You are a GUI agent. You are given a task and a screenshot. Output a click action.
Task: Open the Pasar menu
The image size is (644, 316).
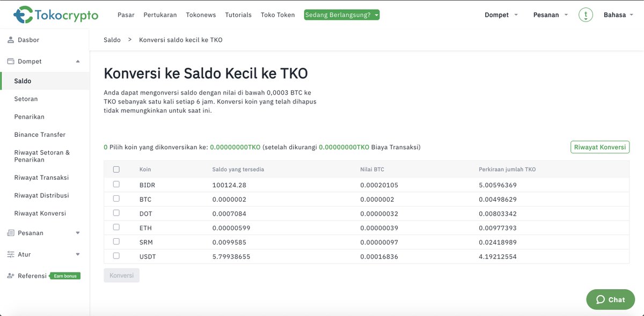126,15
